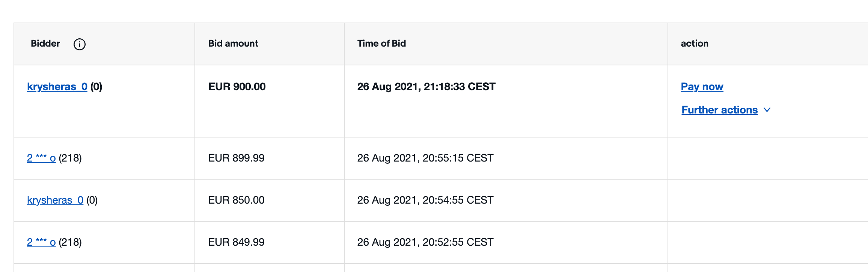Select the EUR 899.99 bid amount
This screenshot has height=272, width=868.
pyautogui.click(x=237, y=158)
